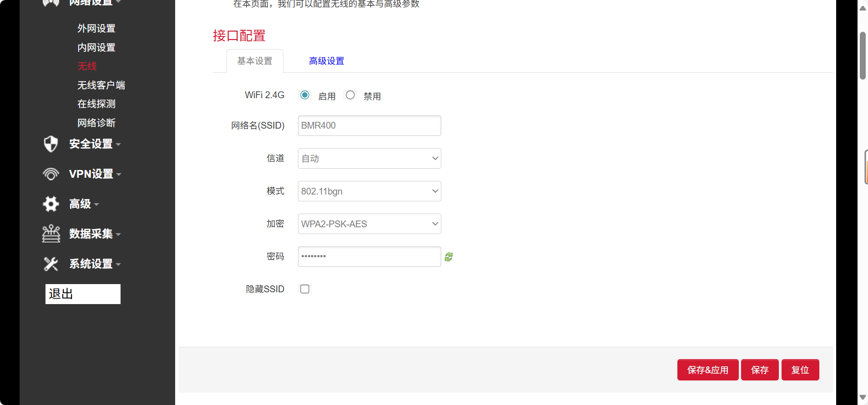Click the 网络名(SSID) text field
This screenshot has height=405, width=868.
pos(369,125)
